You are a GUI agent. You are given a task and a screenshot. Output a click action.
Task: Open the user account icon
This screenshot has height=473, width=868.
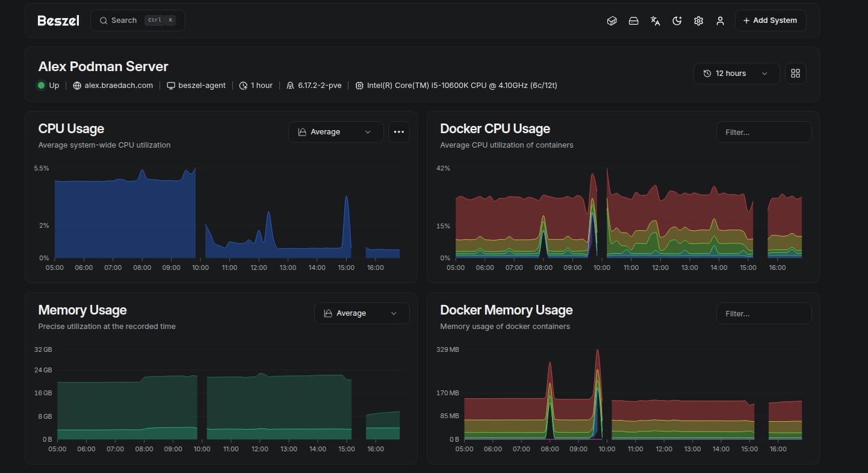(x=720, y=20)
